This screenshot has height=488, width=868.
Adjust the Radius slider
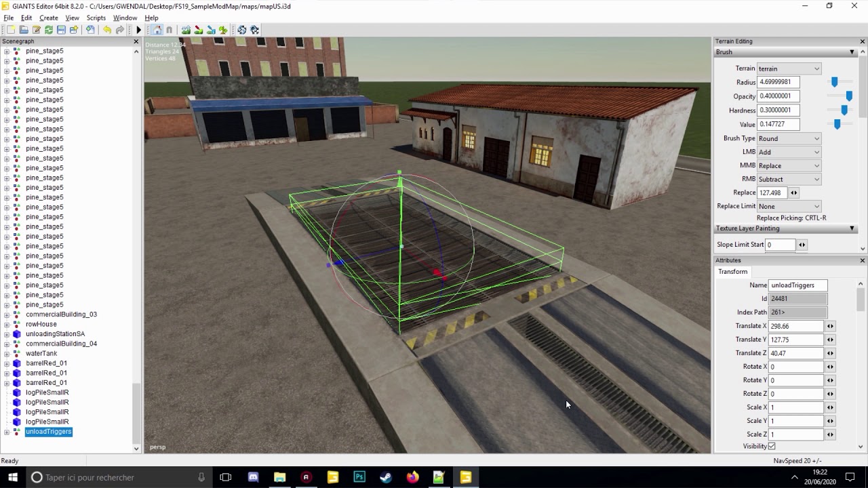(834, 82)
